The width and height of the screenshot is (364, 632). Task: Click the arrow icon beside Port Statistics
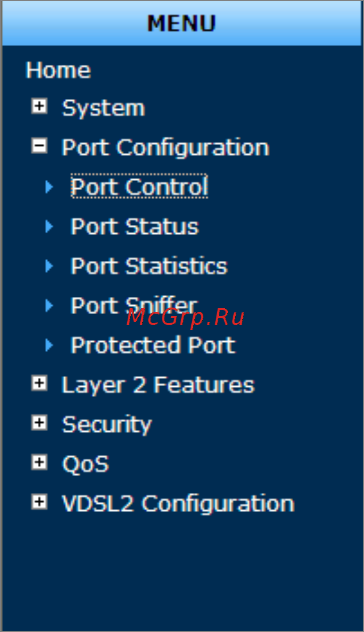pos(49,266)
